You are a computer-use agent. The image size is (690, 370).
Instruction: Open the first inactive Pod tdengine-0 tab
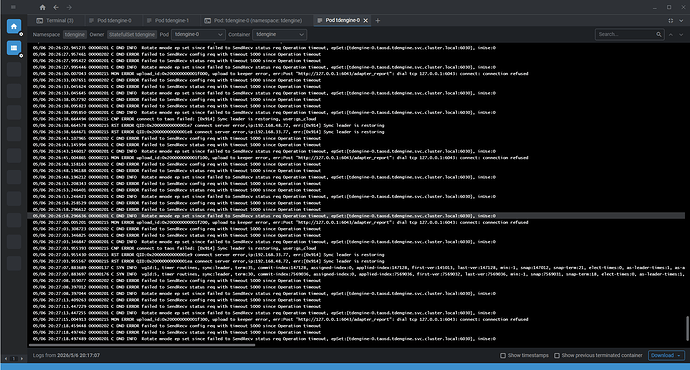pos(110,20)
